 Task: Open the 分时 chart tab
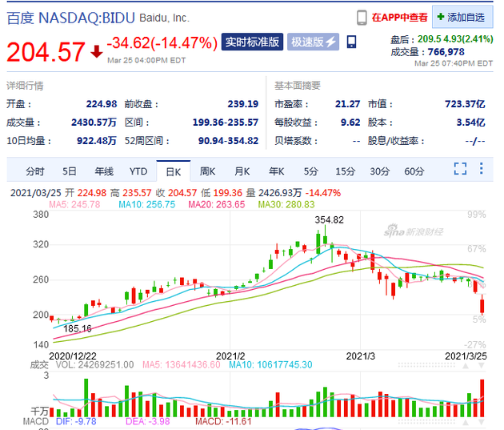35,171
